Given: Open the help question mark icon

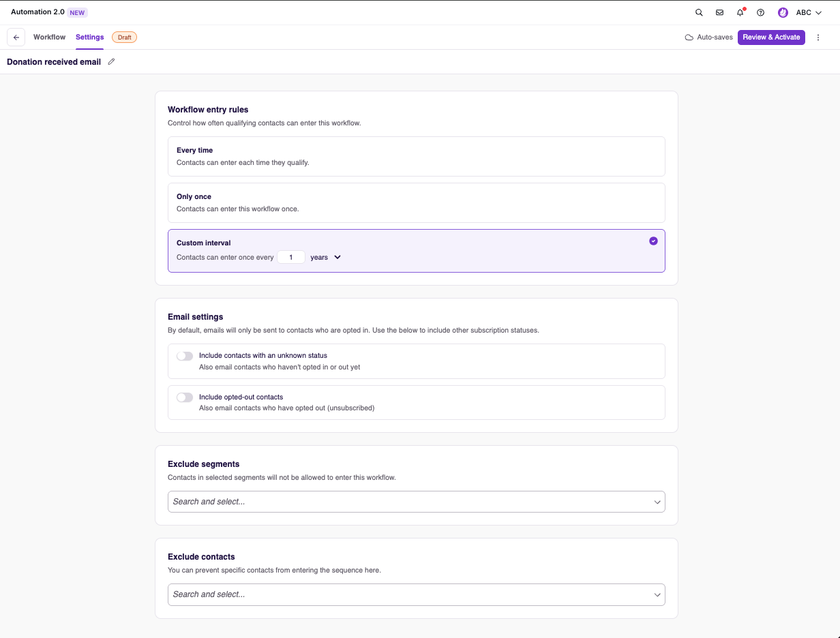Looking at the screenshot, I should pos(761,12).
